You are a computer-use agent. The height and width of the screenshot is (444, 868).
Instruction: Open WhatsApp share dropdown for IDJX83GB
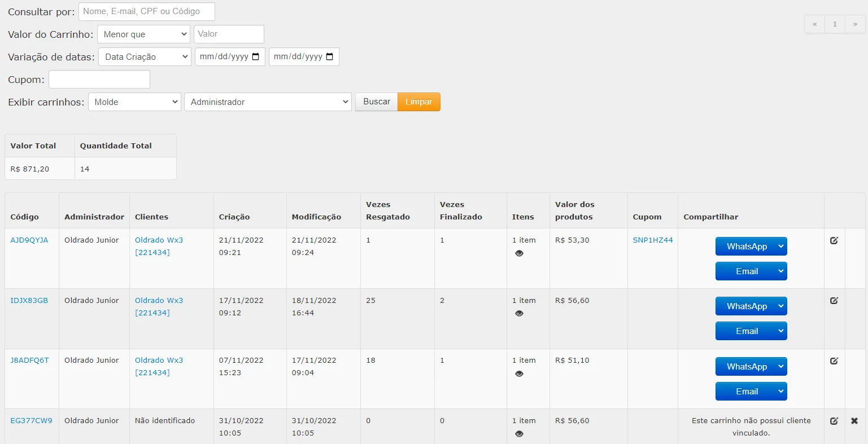(751, 306)
